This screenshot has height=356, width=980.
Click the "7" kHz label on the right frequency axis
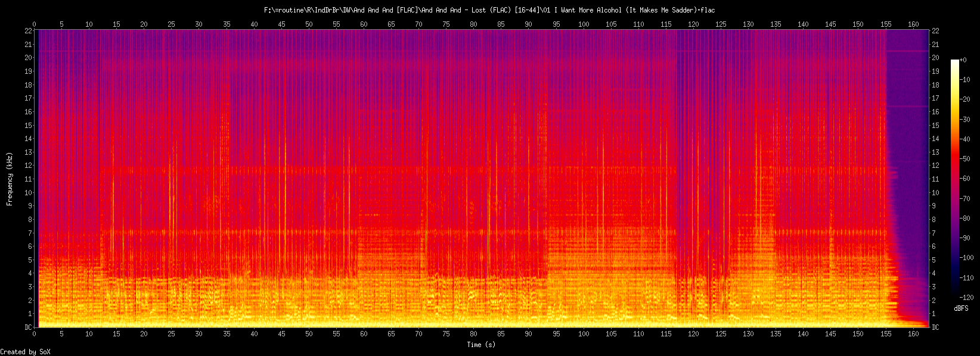(x=934, y=233)
